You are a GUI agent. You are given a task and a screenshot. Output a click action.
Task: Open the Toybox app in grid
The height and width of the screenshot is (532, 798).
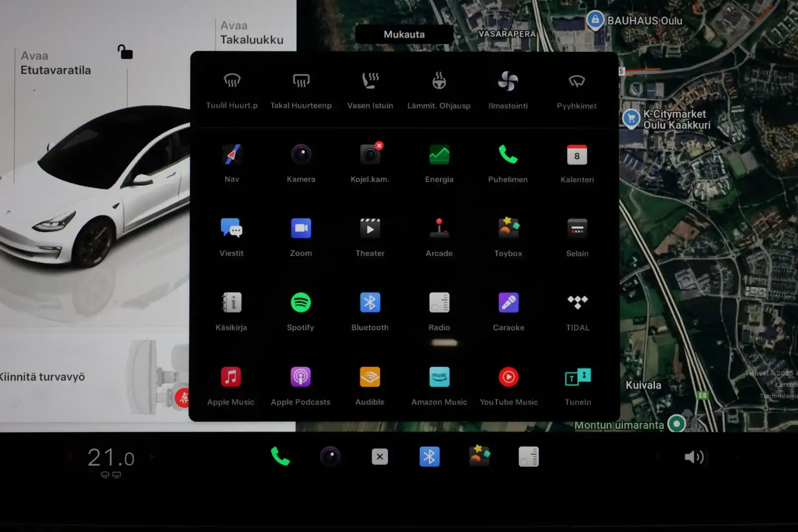coord(508,238)
